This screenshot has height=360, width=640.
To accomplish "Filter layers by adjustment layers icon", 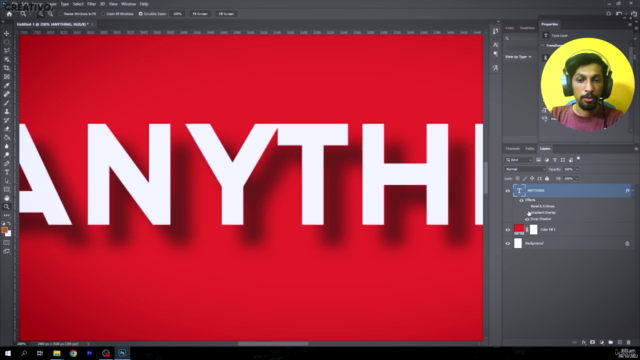I will [x=547, y=160].
